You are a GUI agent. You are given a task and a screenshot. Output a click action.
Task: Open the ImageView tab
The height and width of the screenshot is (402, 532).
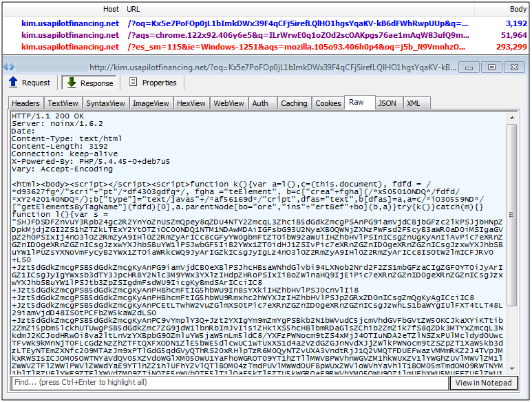(x=151, y=103)
